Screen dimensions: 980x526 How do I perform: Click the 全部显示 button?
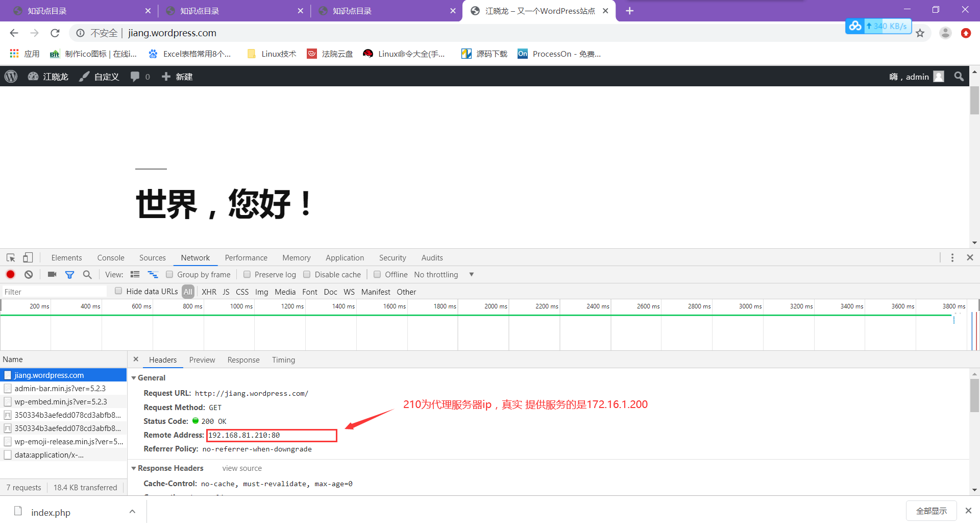[x=931, y=510]
